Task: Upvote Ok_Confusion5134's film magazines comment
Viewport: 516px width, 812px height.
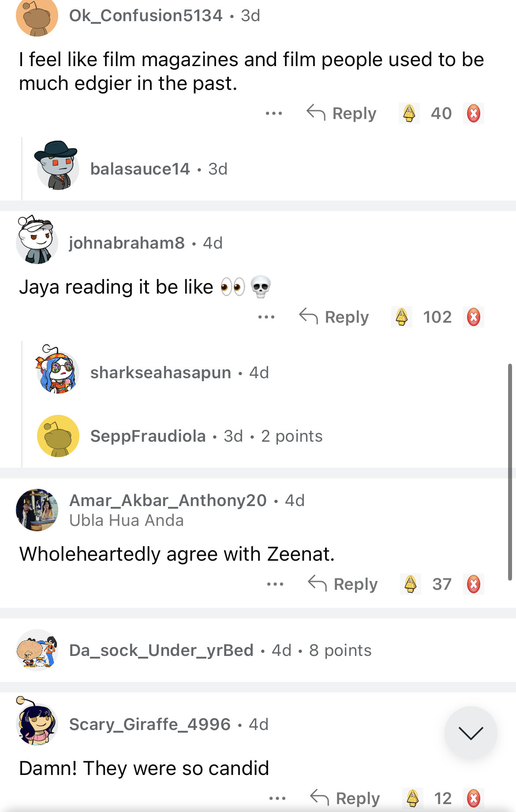Action: point(409,113)
